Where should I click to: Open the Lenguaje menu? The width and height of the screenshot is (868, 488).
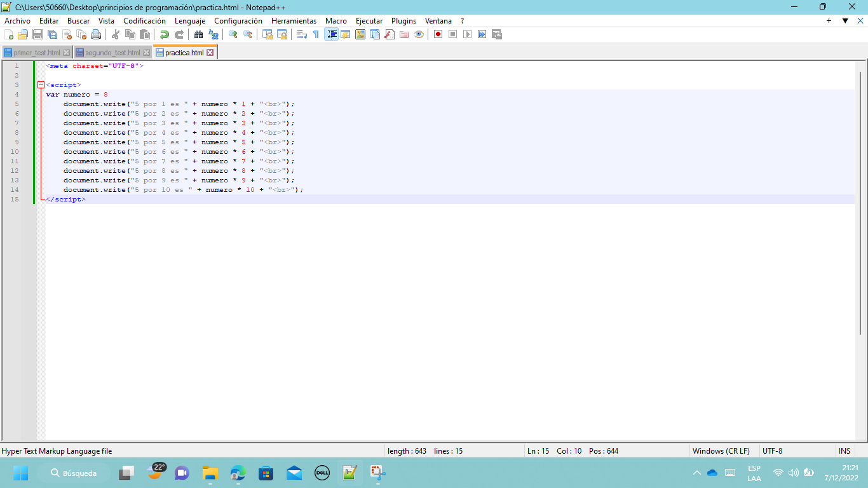pos(190,21)
